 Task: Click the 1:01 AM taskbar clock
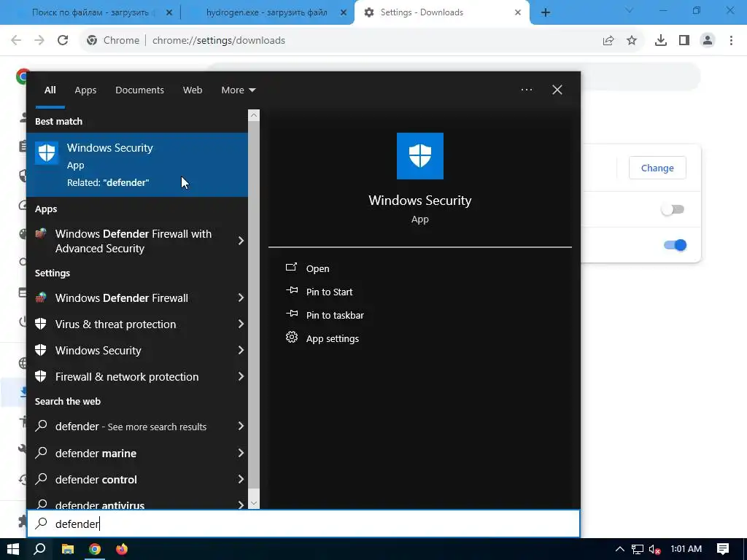click(686, 549)
